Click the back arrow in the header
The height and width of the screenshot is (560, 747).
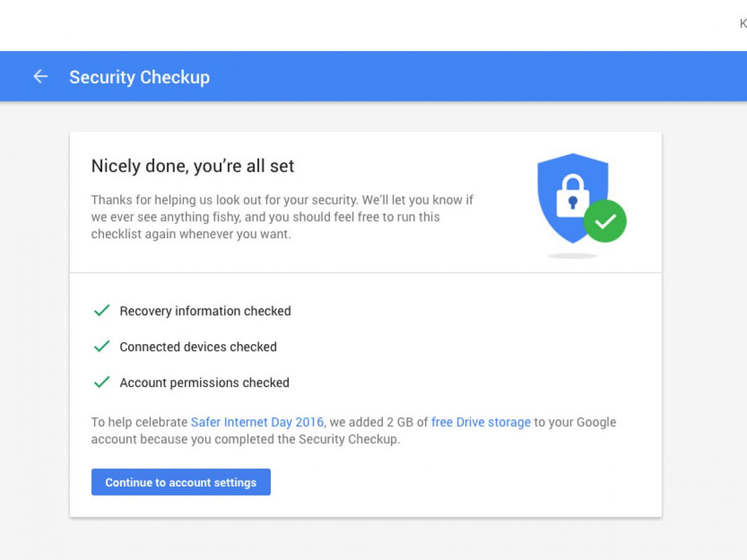click(40, 77)
